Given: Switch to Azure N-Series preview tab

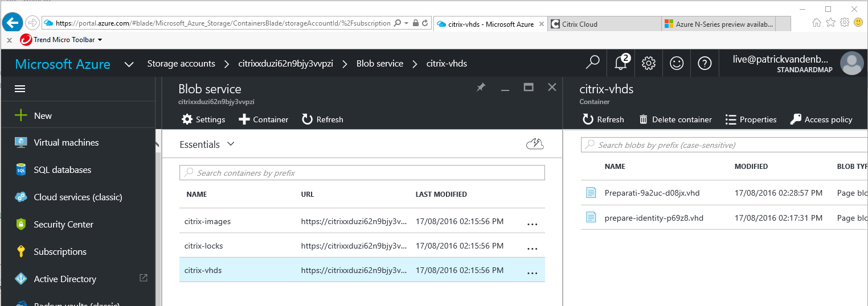Looking at the screenshot, I should pos(719,24).
